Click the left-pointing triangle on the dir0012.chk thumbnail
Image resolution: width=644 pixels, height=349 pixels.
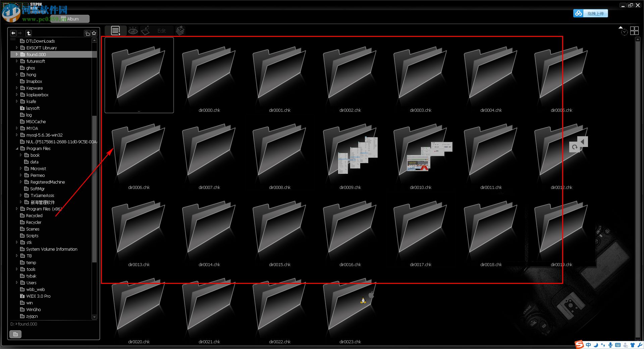(583, 142)
